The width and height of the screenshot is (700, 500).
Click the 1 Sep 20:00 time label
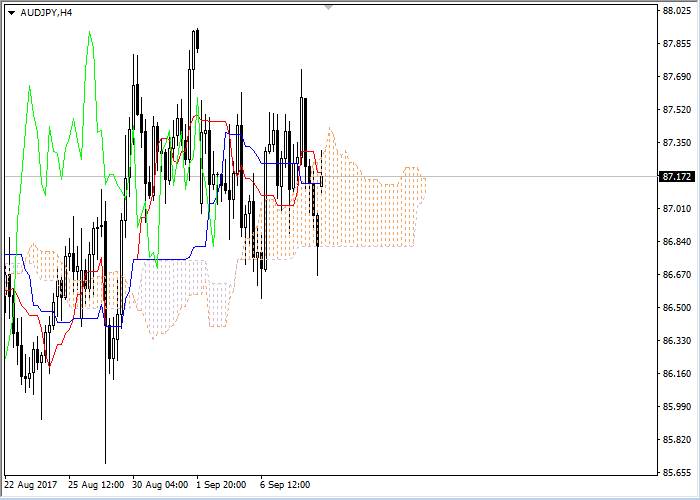click(x=221, y=485)
